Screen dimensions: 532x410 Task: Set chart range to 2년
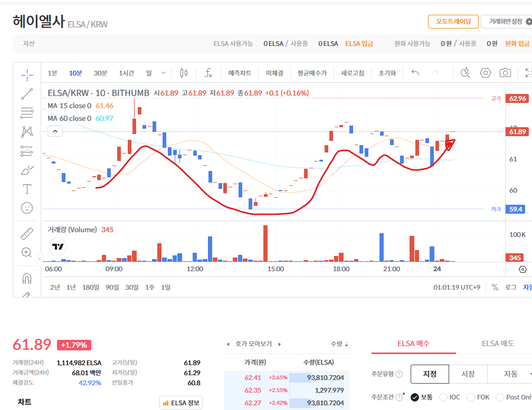55,287
